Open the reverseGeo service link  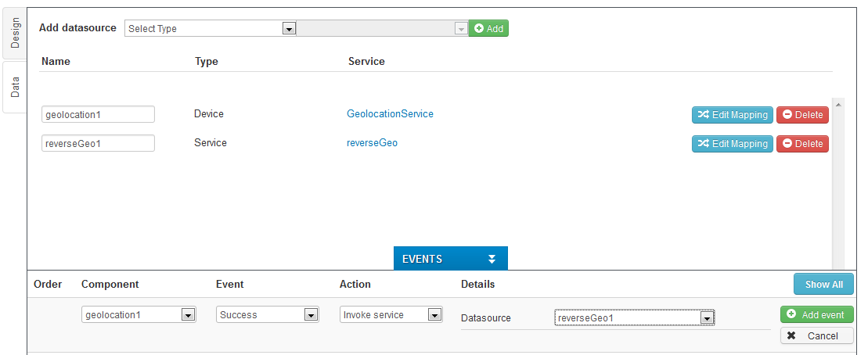click(x=372, y=143)
